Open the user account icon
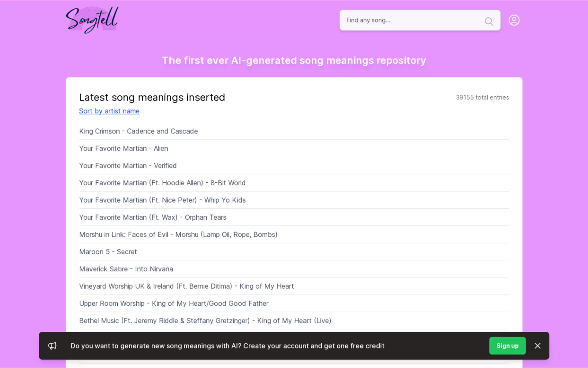 click(x=514, y=20)
